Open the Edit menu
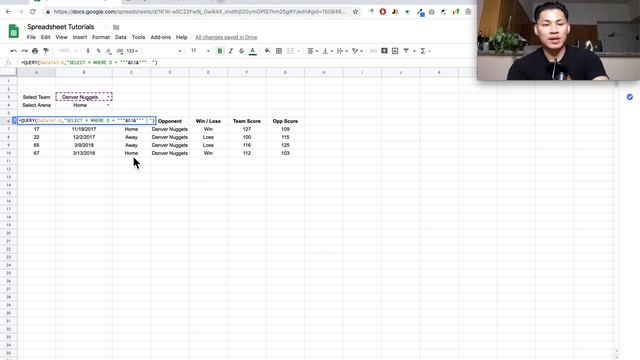The image size is (640, 360). click(x=45, y=37)
